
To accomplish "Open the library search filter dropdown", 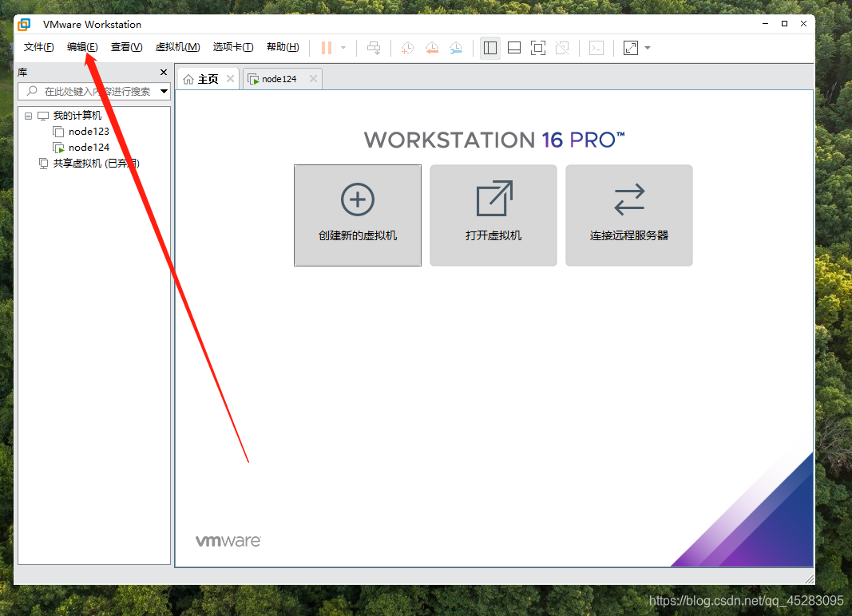I will coord(164,91).
